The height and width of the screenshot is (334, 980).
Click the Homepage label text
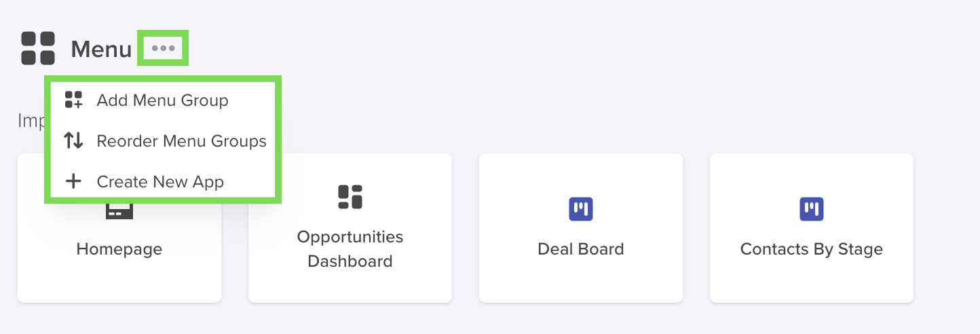[119, 249]
